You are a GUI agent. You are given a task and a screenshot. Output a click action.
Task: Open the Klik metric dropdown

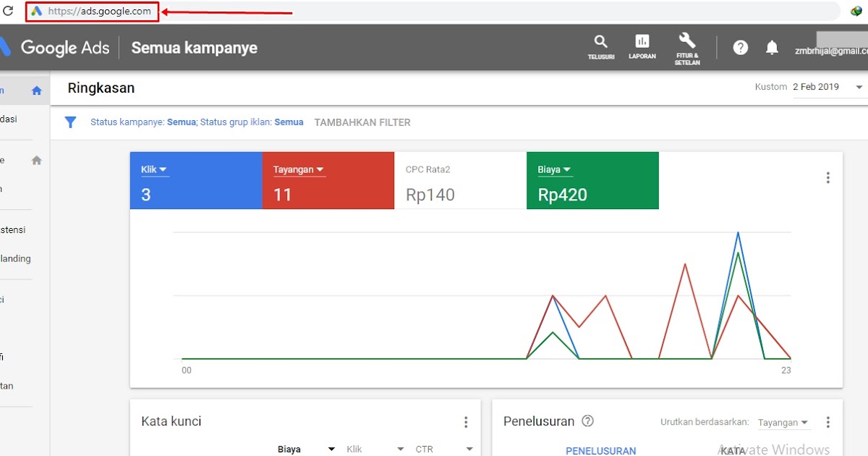pyautogui.click(x=154, y=170)
